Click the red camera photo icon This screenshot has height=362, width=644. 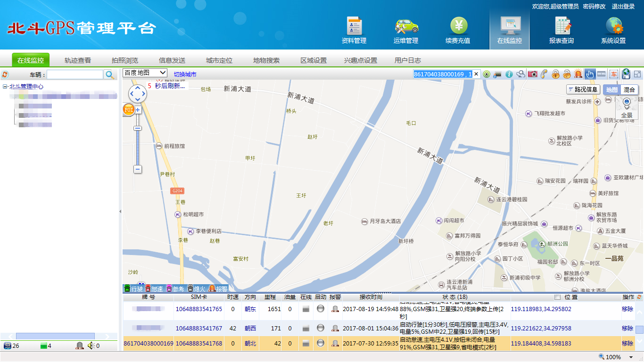533,74
